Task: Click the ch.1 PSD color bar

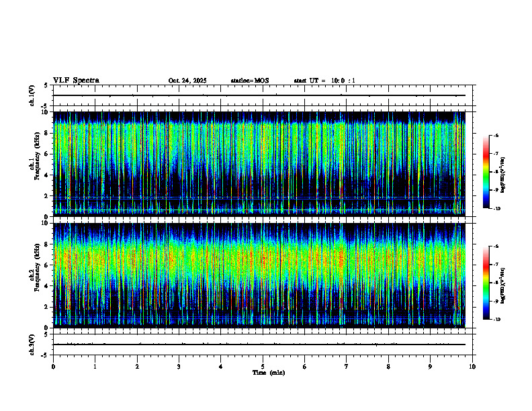Action: (x=486, y=172)
